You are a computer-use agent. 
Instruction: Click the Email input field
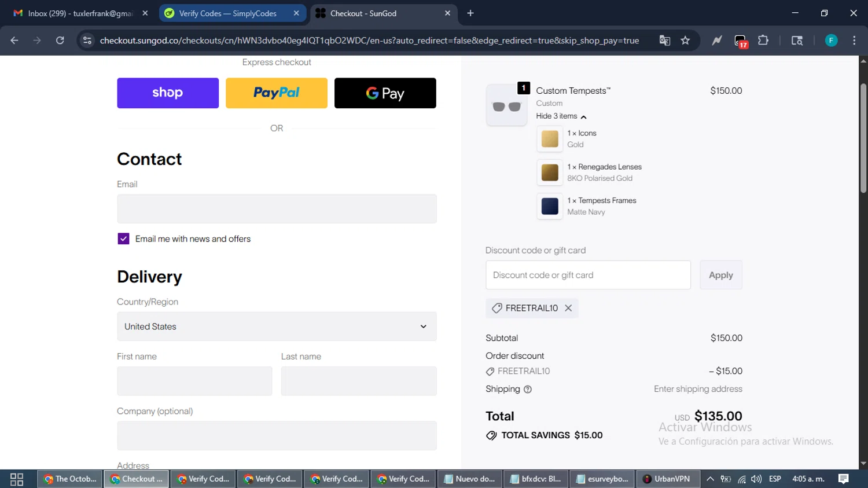pos(277,209)
